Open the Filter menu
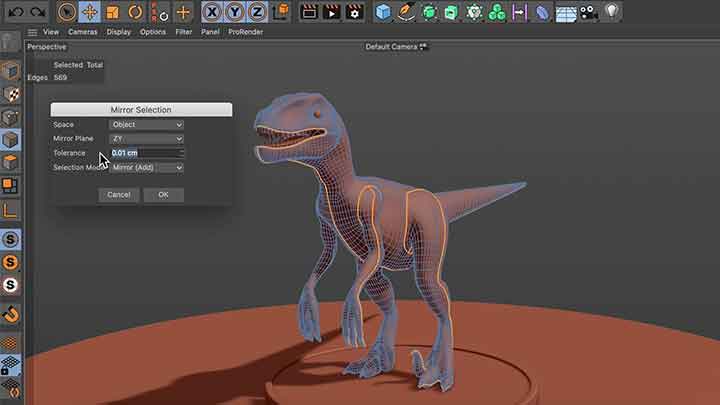Image resolution: width=720 pixels, height=405 pixels. point(184,32)
